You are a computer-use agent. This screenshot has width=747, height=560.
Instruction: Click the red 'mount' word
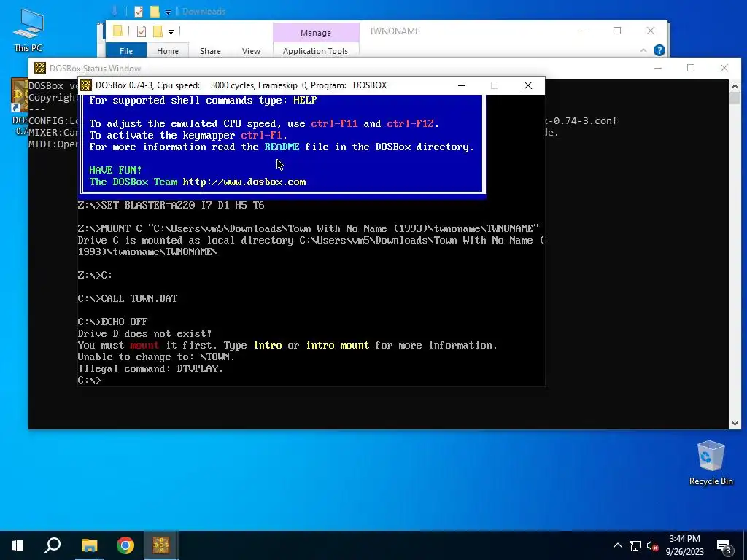click(144, 345)
